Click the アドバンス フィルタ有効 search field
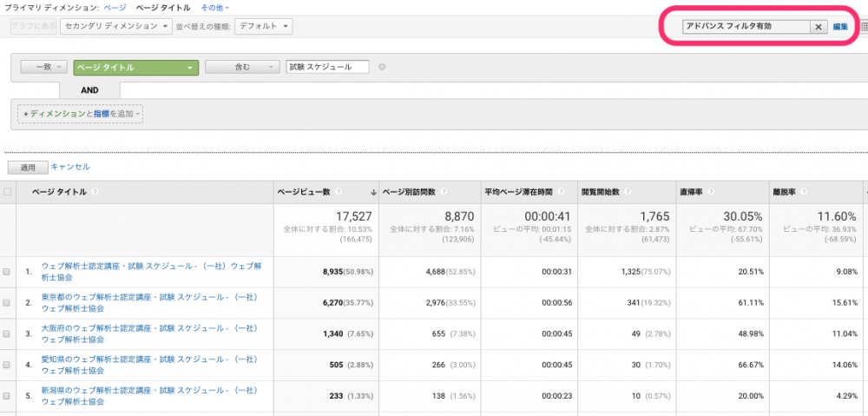 pyautogui.click(x=746, y=27)
